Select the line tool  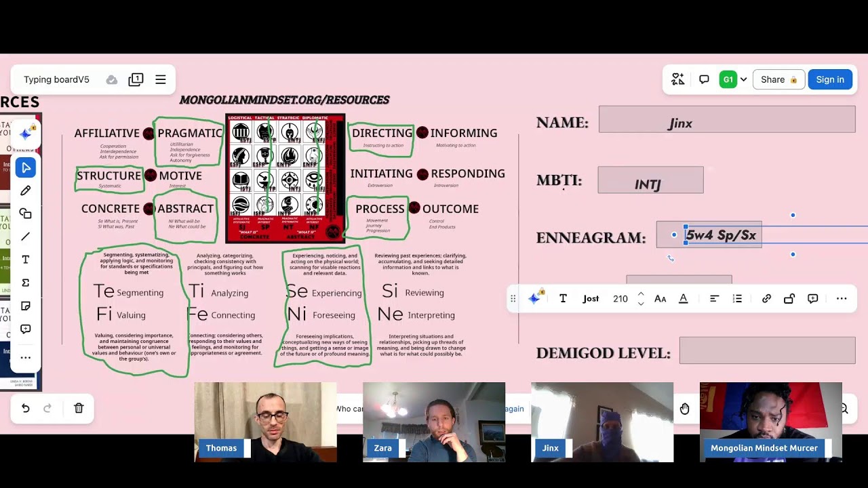click(26, 237)
